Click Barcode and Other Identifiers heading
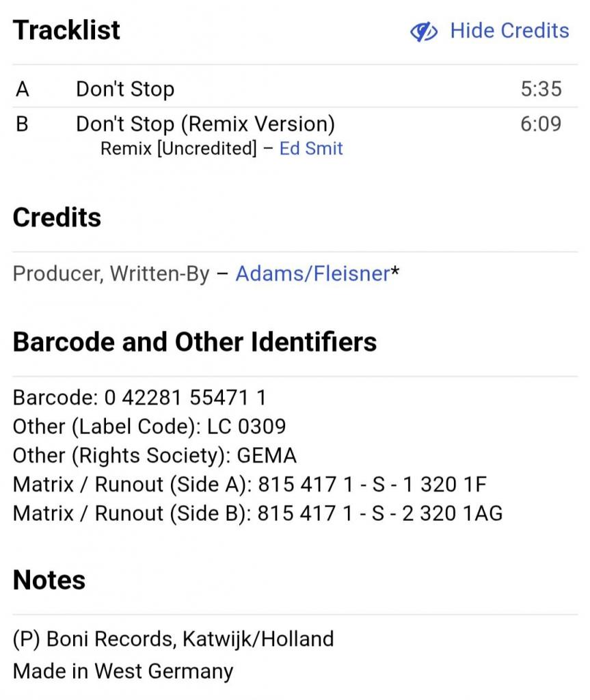Screen dimensions: 590x700 click(x=195, y=342)
